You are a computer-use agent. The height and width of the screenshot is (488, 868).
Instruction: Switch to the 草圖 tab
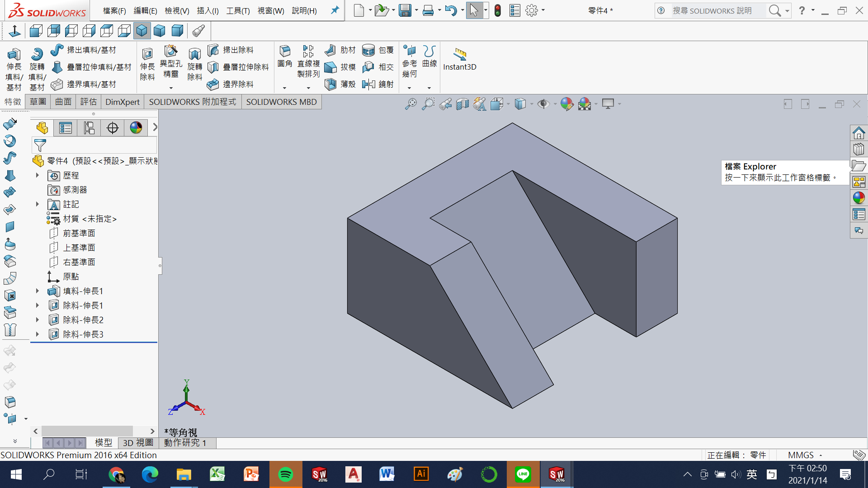[38, 102]
